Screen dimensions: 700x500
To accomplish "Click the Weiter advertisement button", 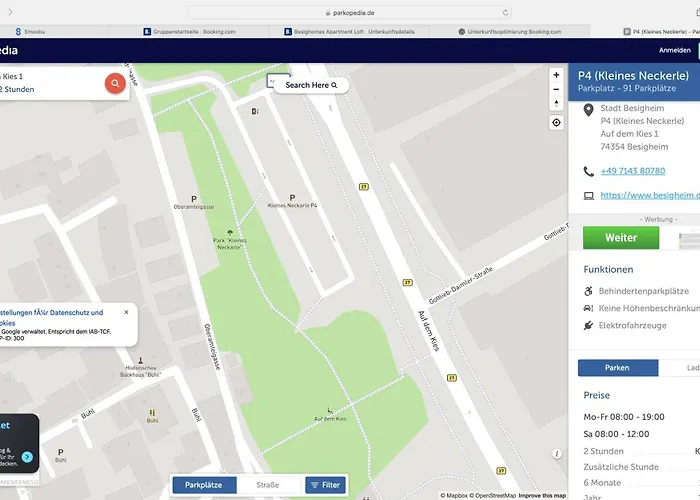I will point(621,238).
